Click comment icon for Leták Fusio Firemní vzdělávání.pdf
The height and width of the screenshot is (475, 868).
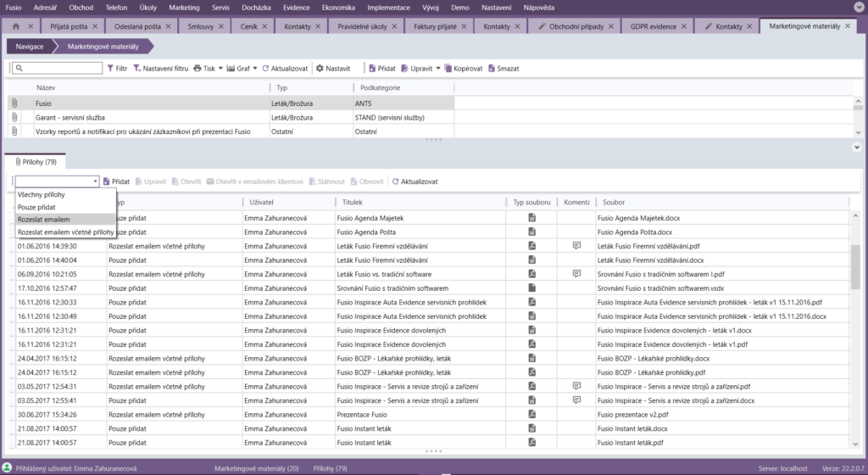point(576,245)
